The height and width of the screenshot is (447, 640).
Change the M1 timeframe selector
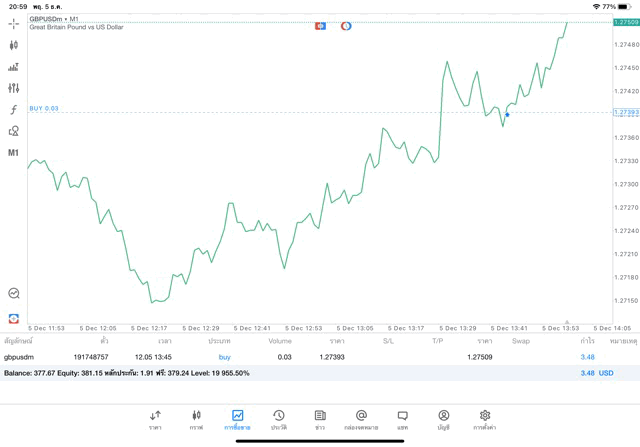14,153
